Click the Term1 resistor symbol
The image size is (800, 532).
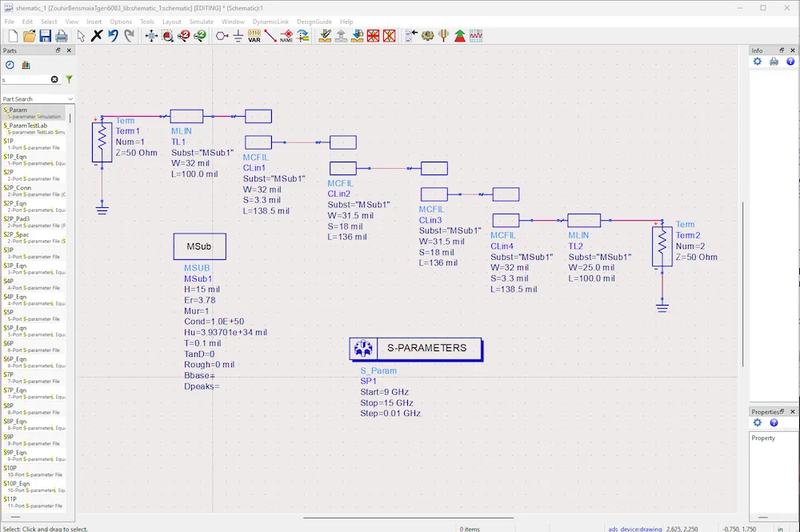pos(102,142)
